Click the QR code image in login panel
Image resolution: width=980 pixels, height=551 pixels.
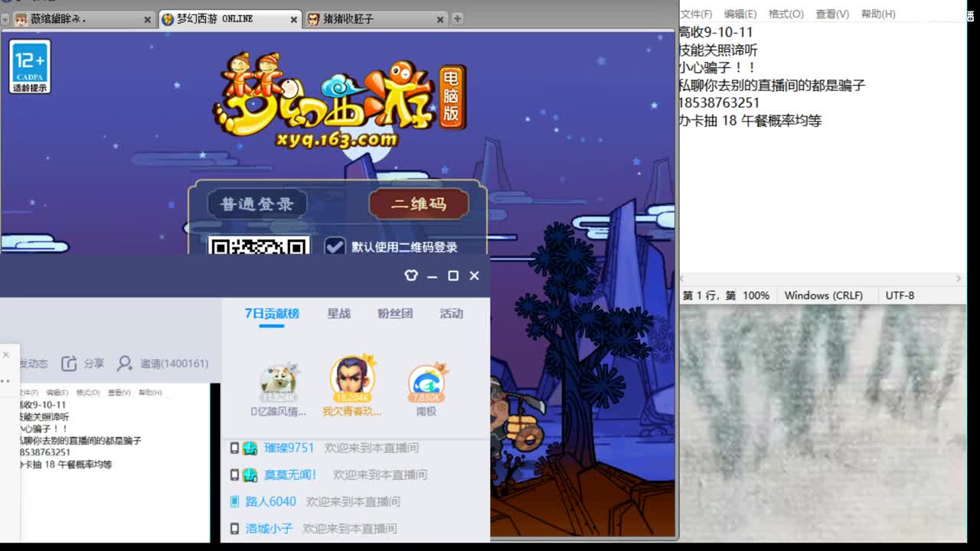[259, 246]
